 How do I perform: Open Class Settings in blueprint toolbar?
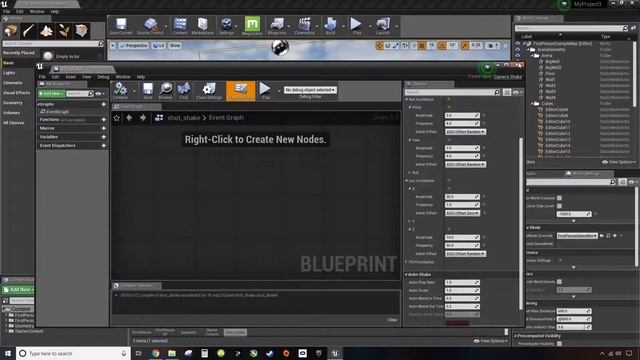pos(209,91)
